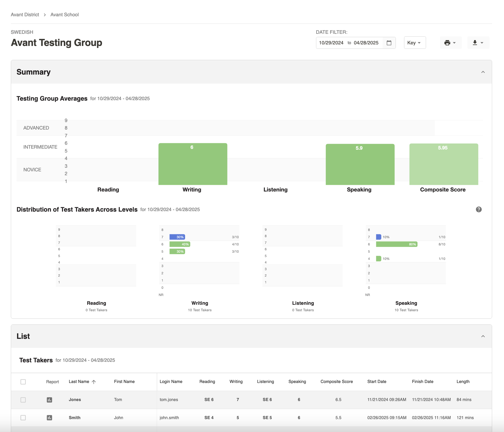The image size is (504, 432).
Task: Sort table by Listening column header
Action: point(265,382)
